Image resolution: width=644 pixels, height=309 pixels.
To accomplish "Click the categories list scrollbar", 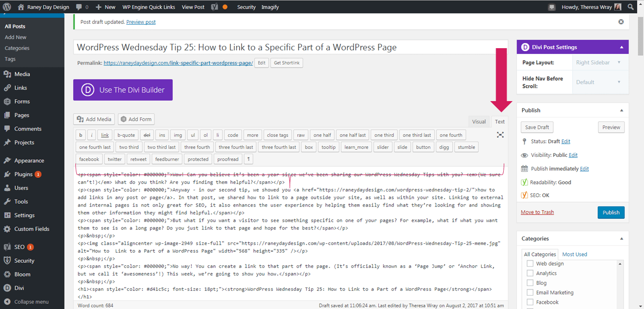I will pyautogui.click(x=620, y=284).
